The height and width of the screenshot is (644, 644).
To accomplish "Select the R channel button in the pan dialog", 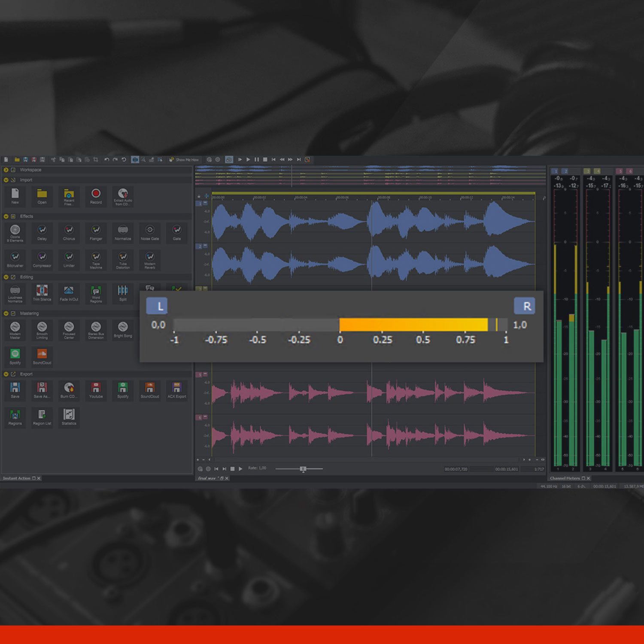I will pos(525,306).
